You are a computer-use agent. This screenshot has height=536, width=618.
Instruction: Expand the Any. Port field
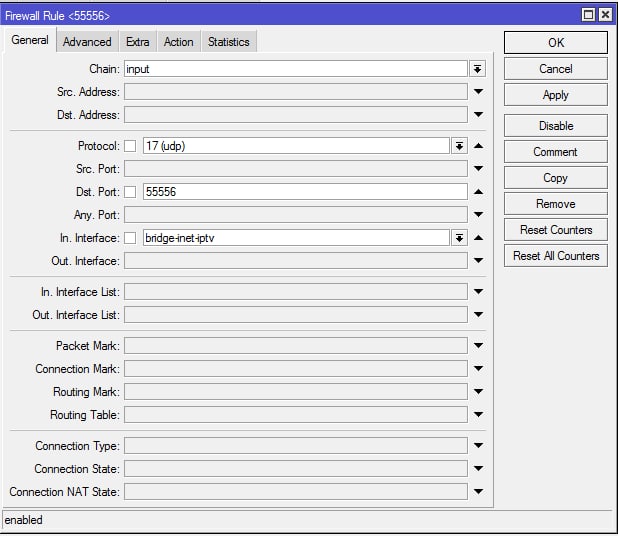478,215
